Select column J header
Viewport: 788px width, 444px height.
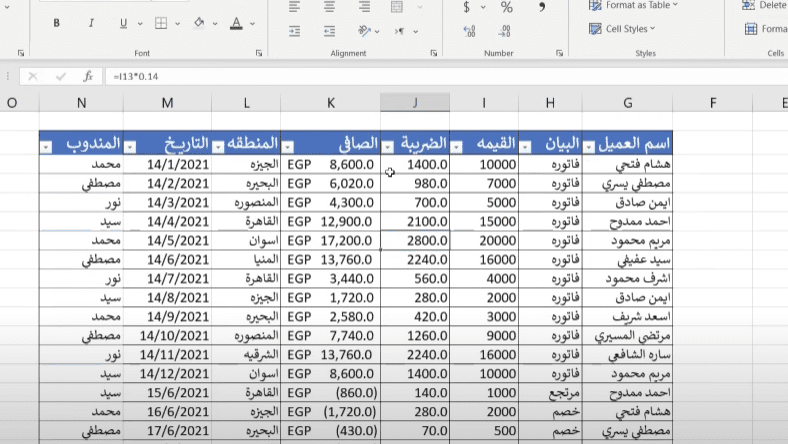[415, 103]
